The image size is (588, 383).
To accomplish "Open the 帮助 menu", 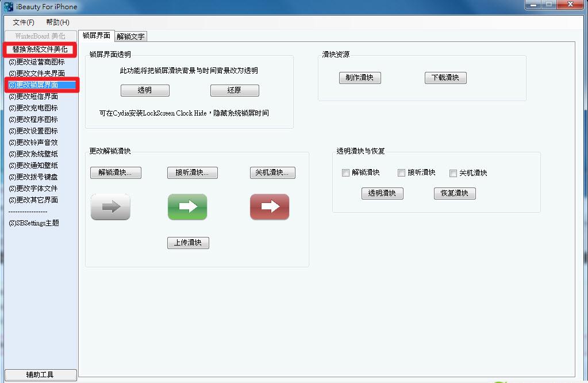I will click(56, 22).
